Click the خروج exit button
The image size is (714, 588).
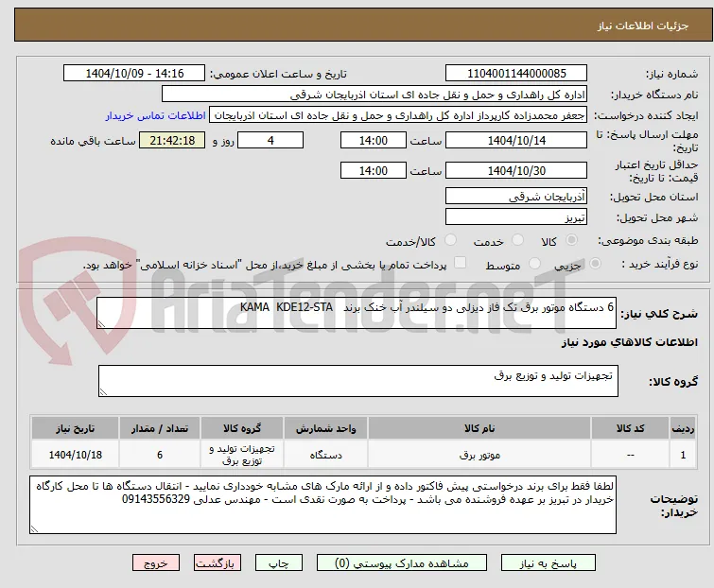tap(156, 563)
